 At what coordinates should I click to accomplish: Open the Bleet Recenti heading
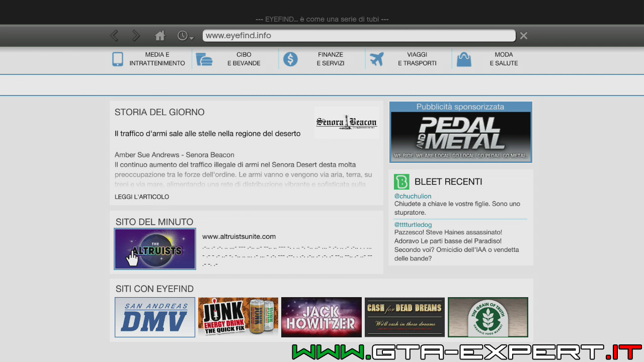(448, 182)
